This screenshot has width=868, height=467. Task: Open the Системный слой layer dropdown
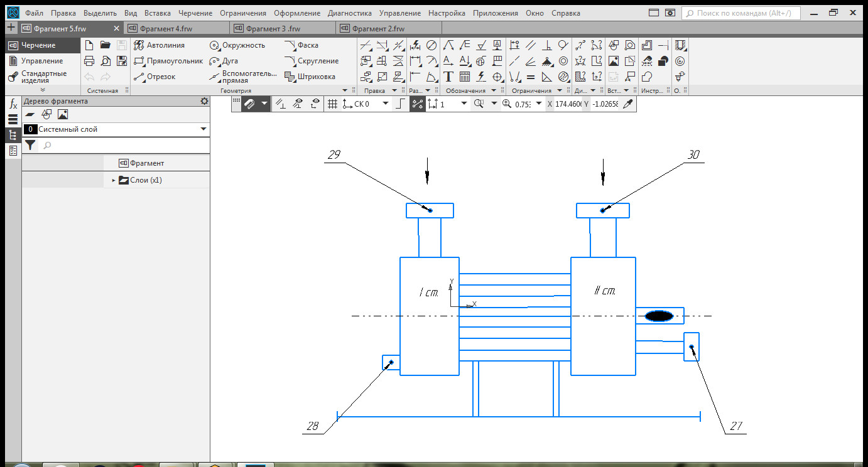pos(203,129)
